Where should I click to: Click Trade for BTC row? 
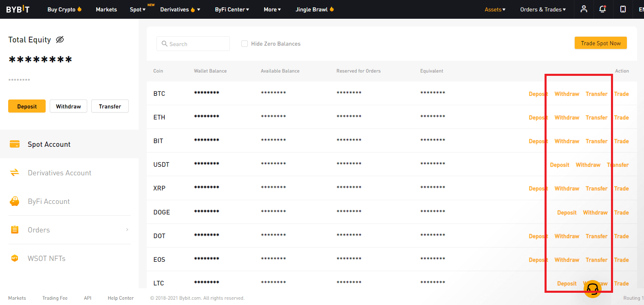click(x=621, y=94)
